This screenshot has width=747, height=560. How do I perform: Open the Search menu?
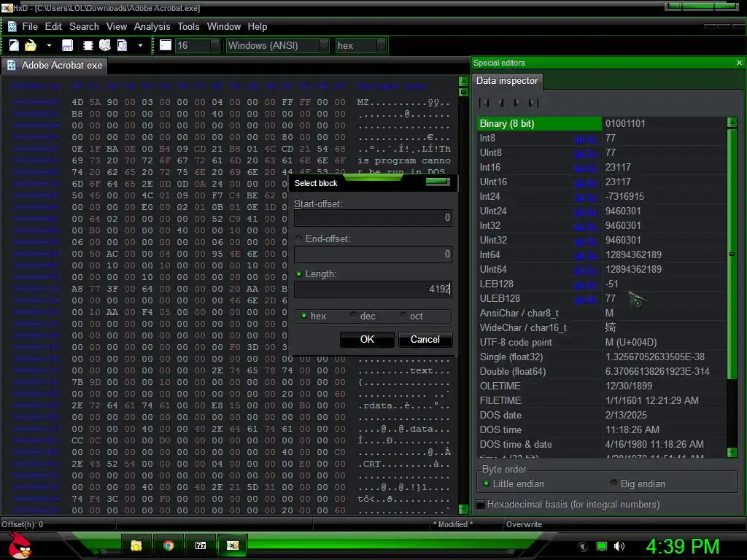pyautogui.click(x=84, y=27)
